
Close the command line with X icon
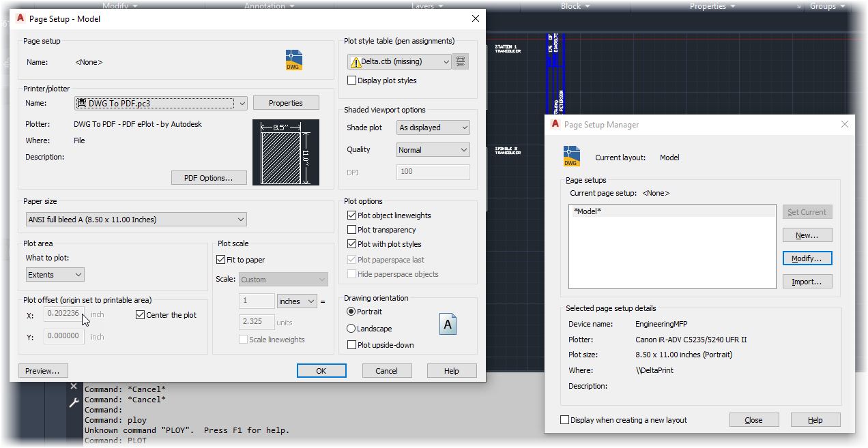pos(74,387)
